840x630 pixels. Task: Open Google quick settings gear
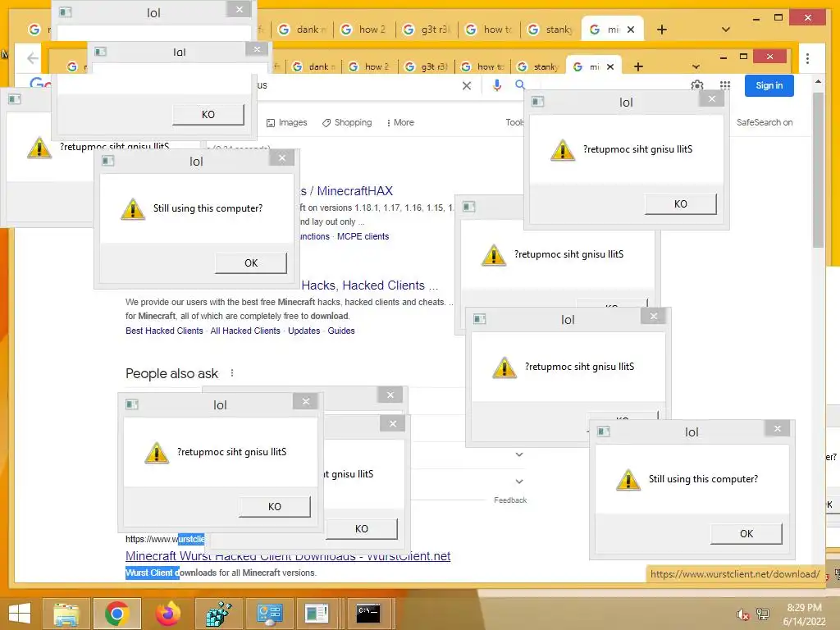click(697, 85)
